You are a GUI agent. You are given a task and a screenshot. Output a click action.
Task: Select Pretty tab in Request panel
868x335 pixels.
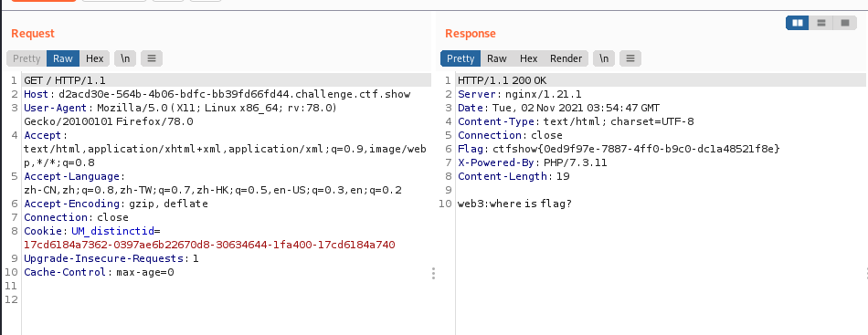(26, 58)
